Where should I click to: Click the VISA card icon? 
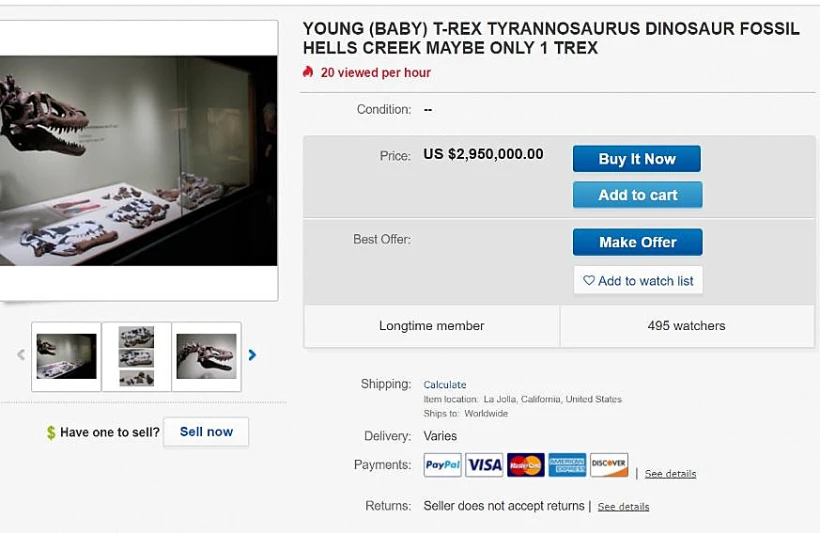pyautogui.click(x=484, y=465)
